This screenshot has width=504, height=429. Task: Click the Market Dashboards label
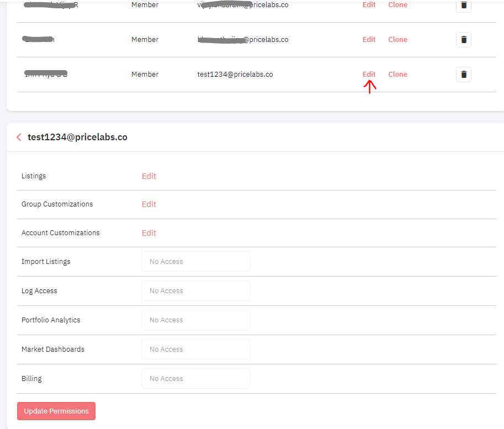[53, 349]
